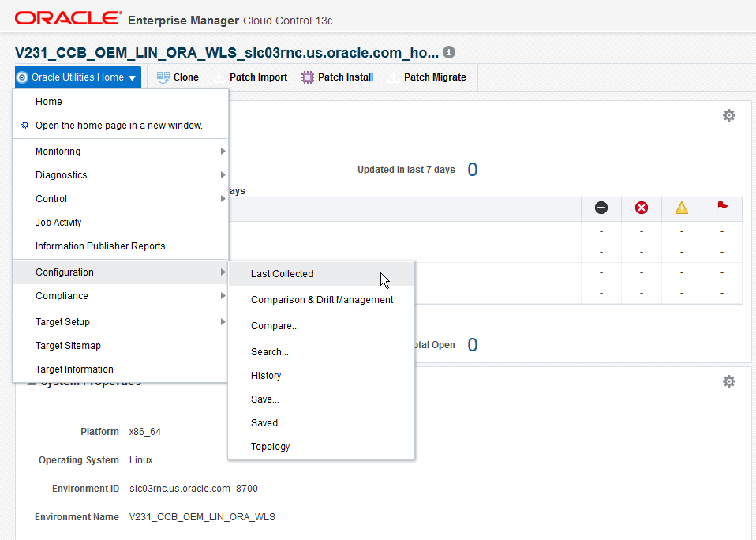Click the Environment ID value slc03rnc.us.oracle.com_8700
This screenshot has height=540, width=756.
pyautogui.click(x=193, y=489)
